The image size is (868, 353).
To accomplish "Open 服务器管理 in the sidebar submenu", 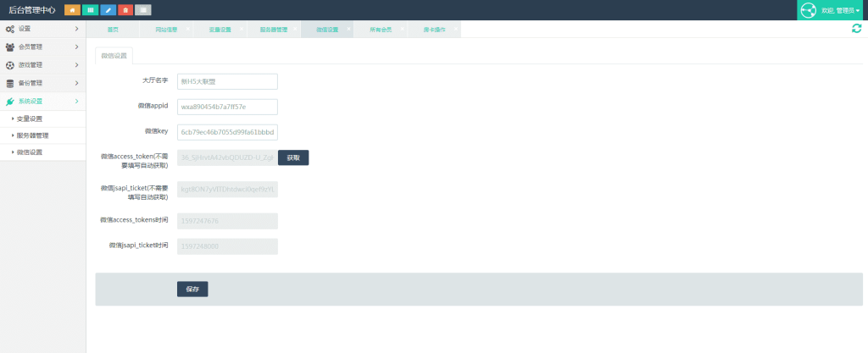I will (x=34, y=135).
